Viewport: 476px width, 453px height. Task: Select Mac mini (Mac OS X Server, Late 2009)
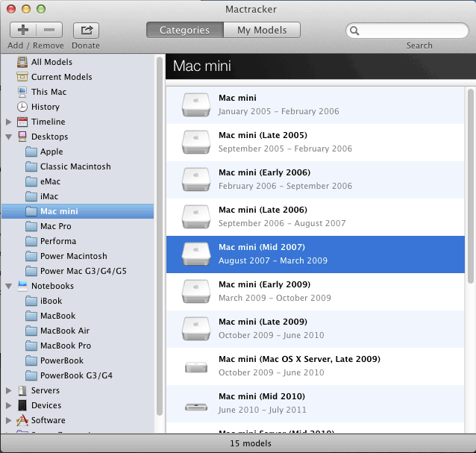pyautogui.click(x=316, y=366)
